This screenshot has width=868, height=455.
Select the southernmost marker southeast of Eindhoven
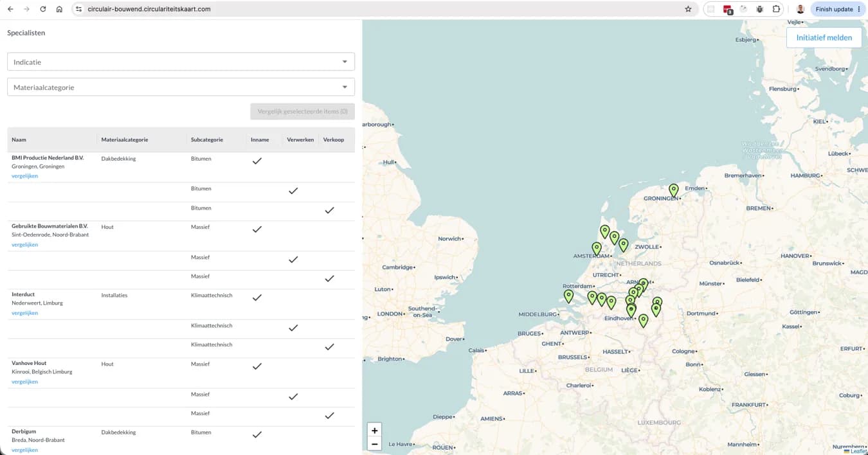[643, 320]
